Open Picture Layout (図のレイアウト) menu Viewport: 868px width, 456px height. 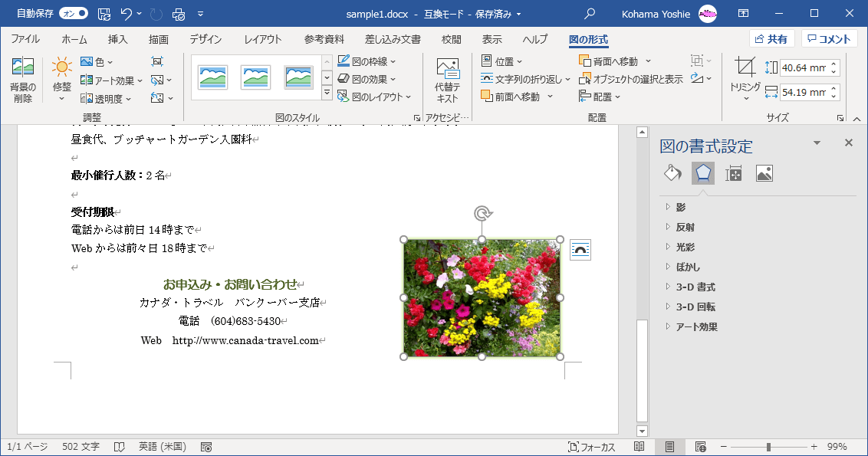pyautogui.click(x=374, y=97)
